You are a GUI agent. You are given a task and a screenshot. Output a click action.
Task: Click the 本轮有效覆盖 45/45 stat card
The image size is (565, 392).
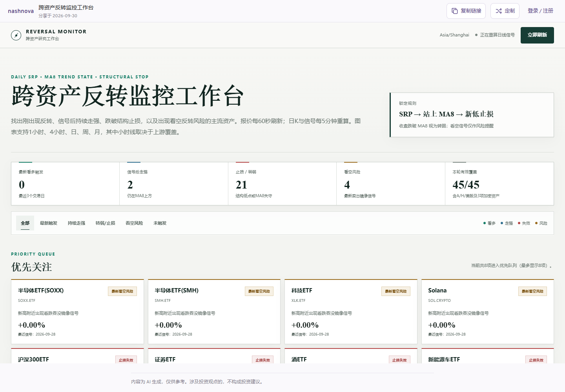(x=499, y=183)
